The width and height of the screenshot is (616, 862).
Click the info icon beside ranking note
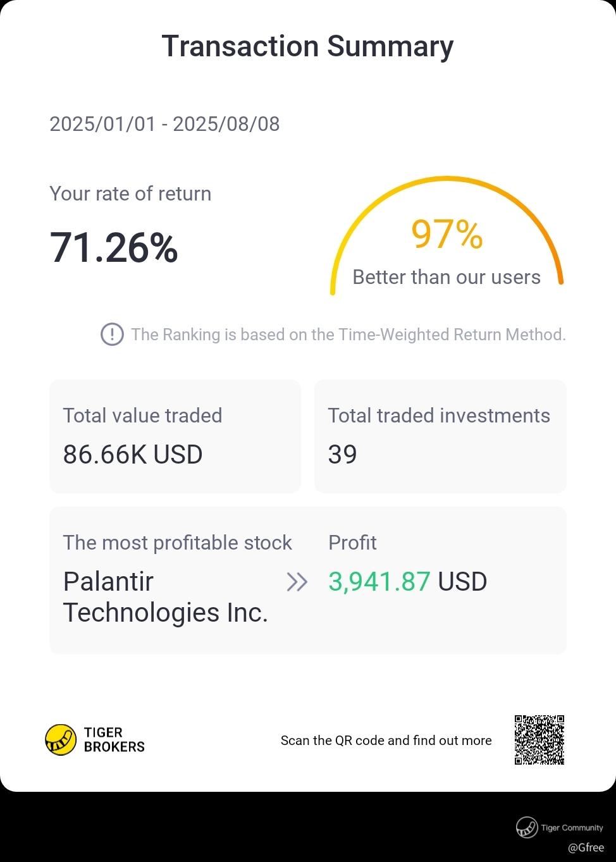(112, 334)
